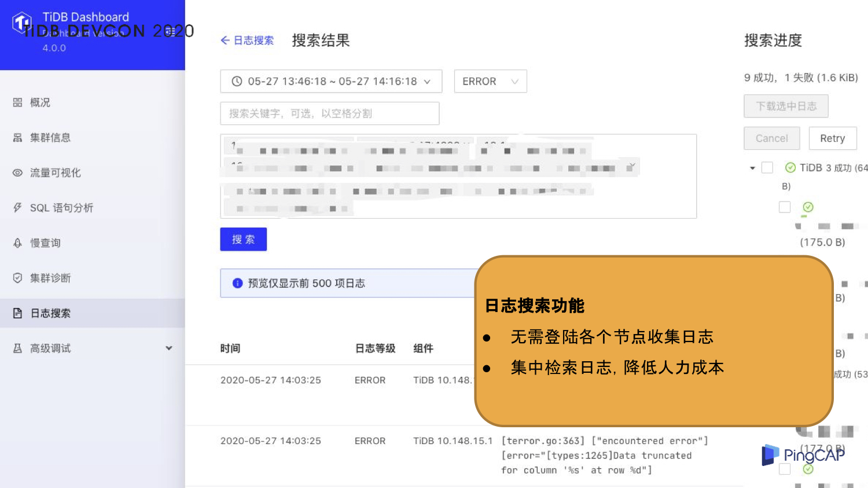Open SQL 语句分析 lightning icon
The image size is (868, 488).
tap(17, 208)
